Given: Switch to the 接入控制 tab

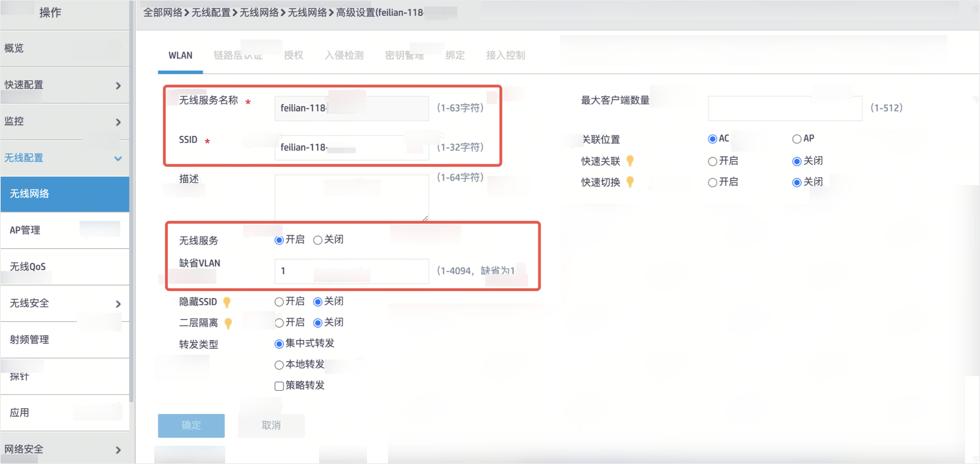Looking at the screenshot, I should [x=505, y=56].
